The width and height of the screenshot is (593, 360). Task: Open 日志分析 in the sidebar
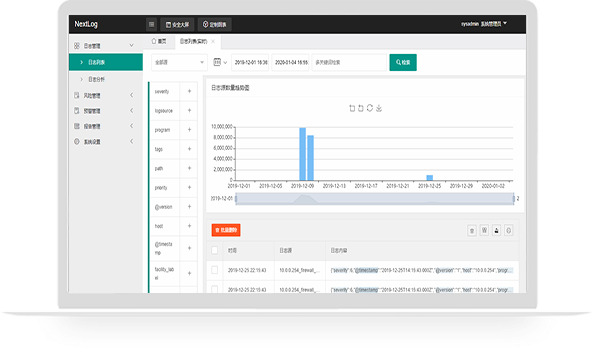96,79
